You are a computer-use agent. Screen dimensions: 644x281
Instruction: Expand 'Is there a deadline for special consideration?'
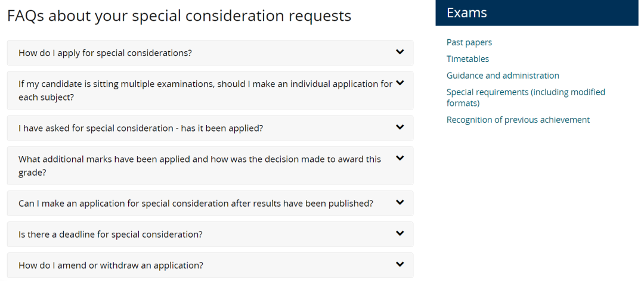[x=111, y=235]
